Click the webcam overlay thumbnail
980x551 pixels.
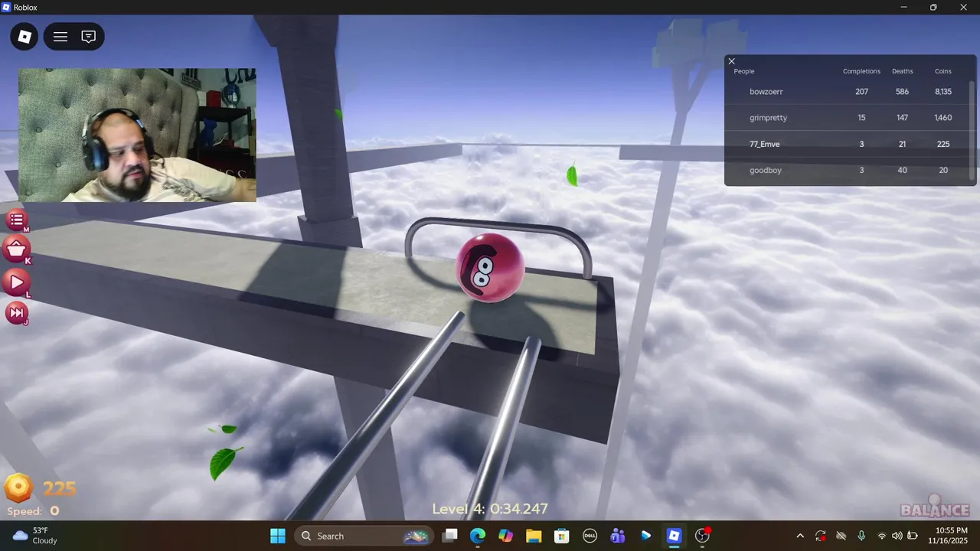pyautogui.click(x=137, y=135)
